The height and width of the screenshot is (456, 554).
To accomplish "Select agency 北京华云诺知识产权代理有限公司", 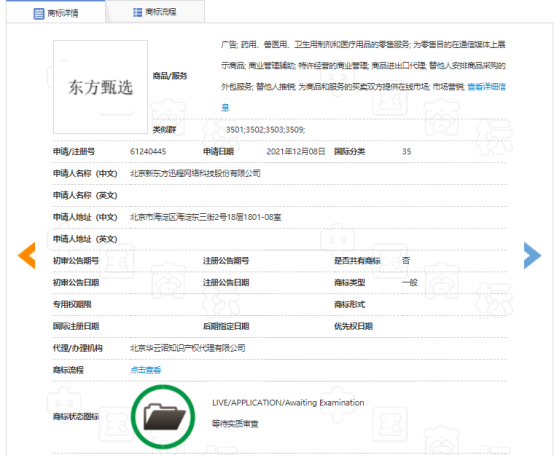I will [188, 348].
